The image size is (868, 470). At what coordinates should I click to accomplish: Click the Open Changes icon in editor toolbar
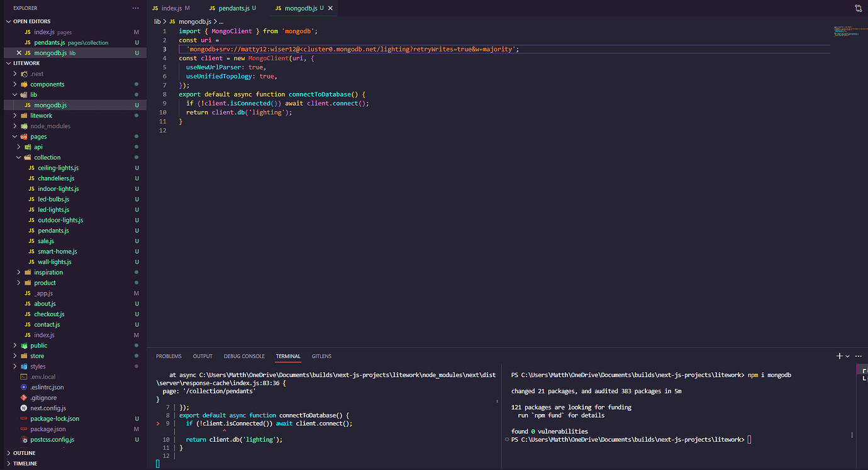click(859, 8)
